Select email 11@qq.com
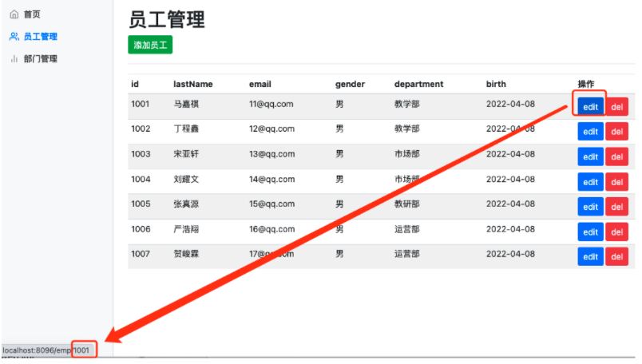 271,104
